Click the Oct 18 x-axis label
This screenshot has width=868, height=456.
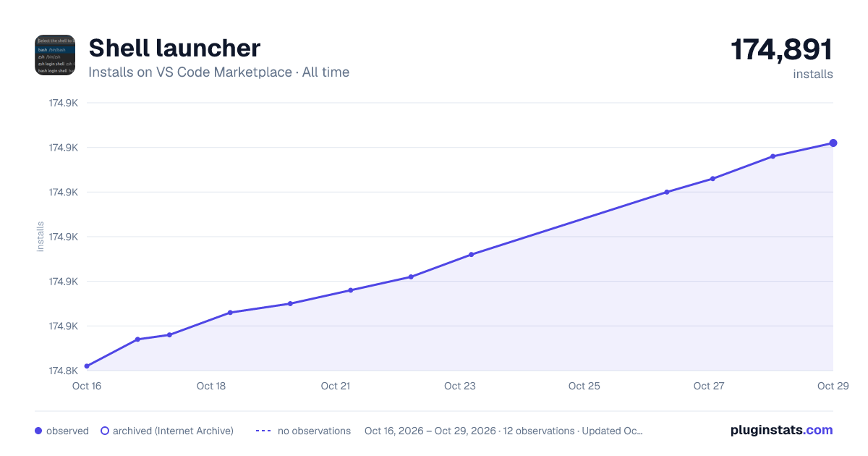tap(211, 386)
